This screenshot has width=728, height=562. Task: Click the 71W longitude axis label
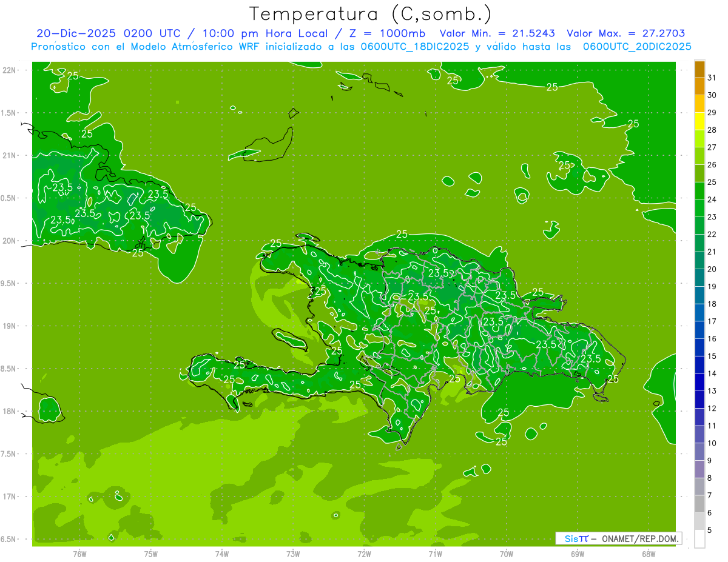pos(435,554)
